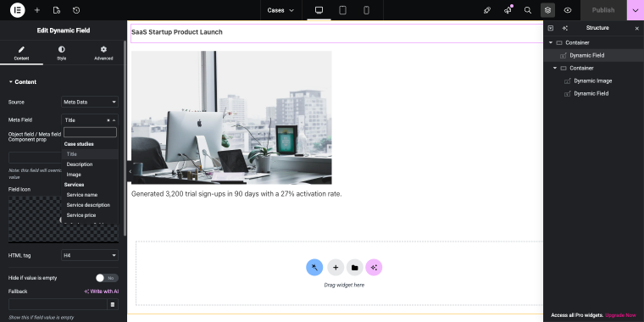The height and width of the screenshot is (322, 644).
Task: Click the Structure panel AI sparkle icon
Action: tap(564, 28)
